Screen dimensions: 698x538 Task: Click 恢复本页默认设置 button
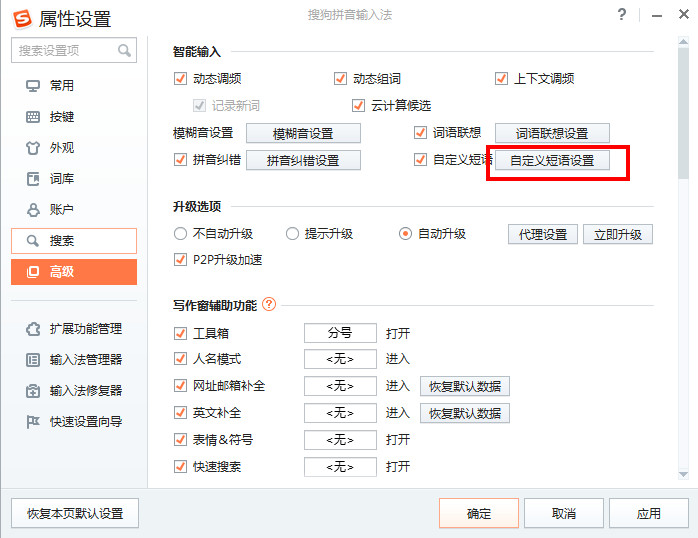point(75,513)
